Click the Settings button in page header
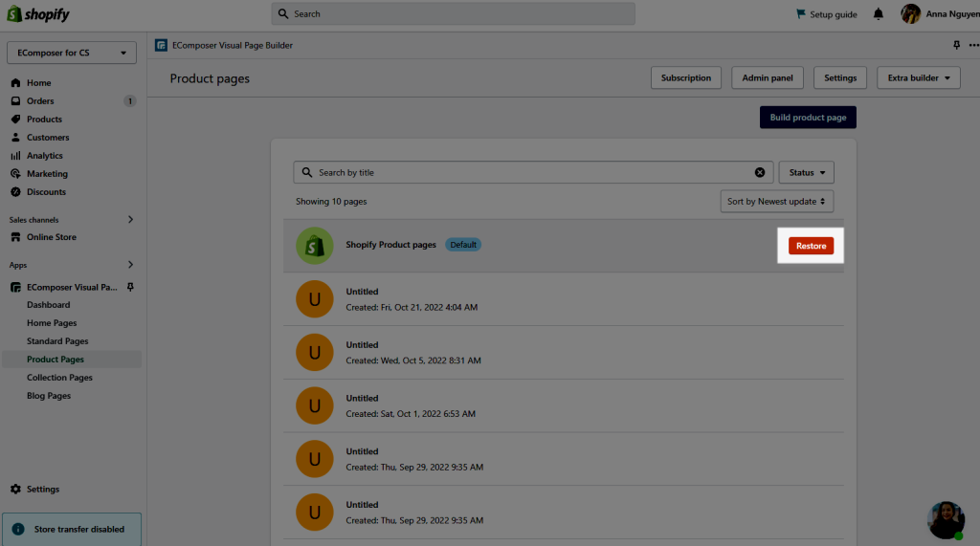The image size is (980, 546). click(840, 77)
